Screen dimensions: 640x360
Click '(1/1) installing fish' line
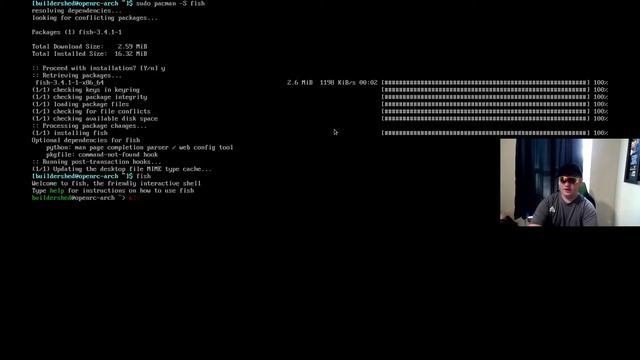point(70,133)
